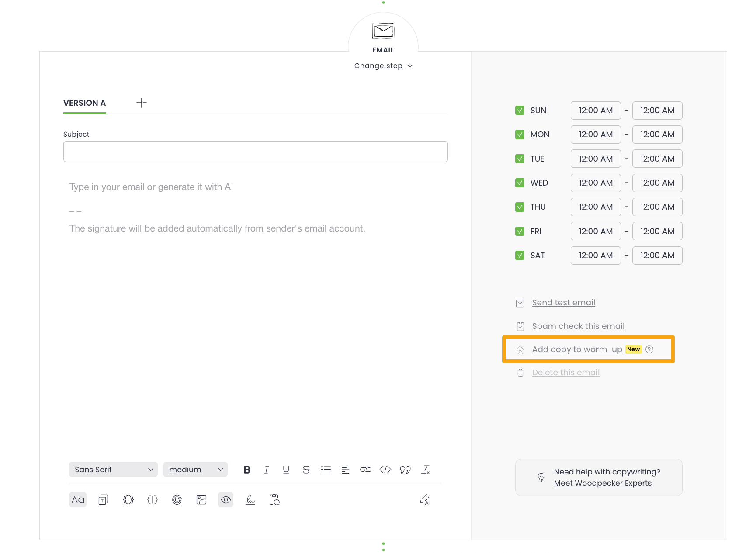The height and width of the screenshot is (553, 756).
Task: Disable sending on WED
Action: click(520, 183)
